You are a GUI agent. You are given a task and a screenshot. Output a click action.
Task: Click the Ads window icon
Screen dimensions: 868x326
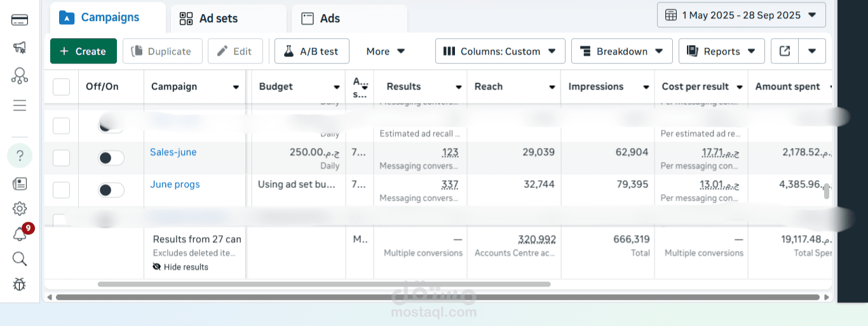pos(308,18)
